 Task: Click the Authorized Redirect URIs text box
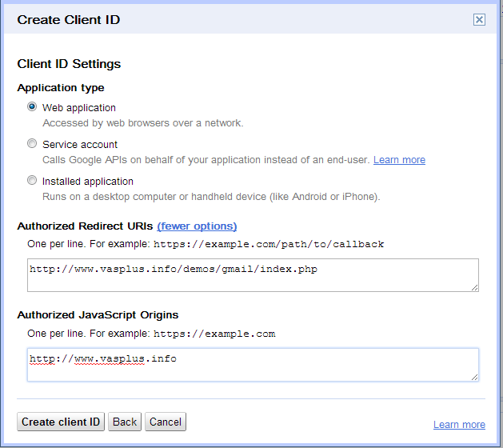[253, 275]
